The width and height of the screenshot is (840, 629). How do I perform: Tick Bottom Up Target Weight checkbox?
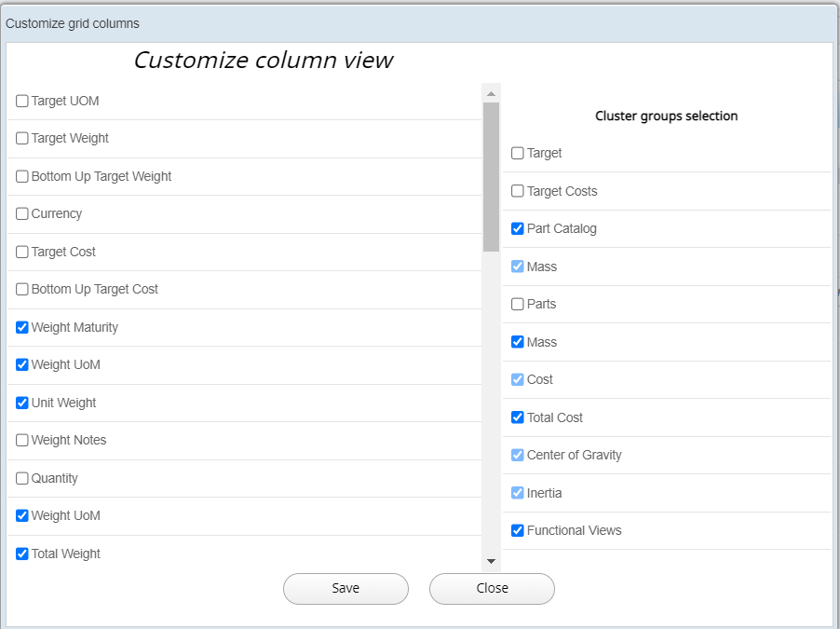click(x=22, y=176)
